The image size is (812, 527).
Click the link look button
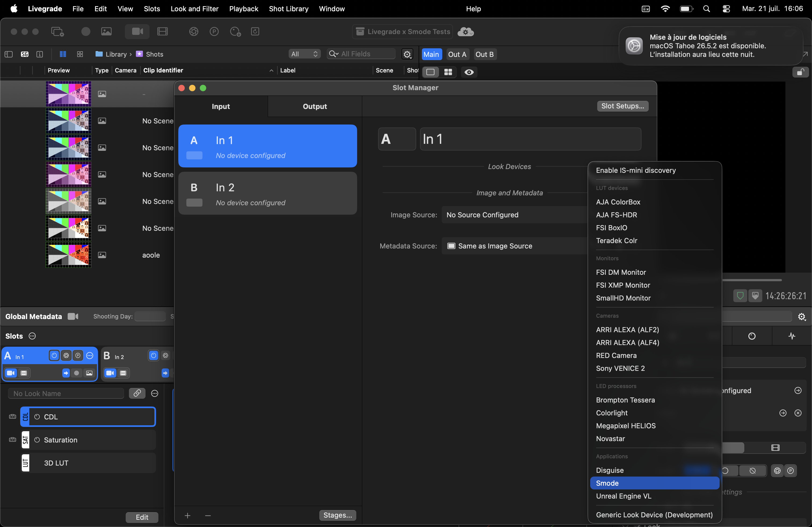point(137,393)
